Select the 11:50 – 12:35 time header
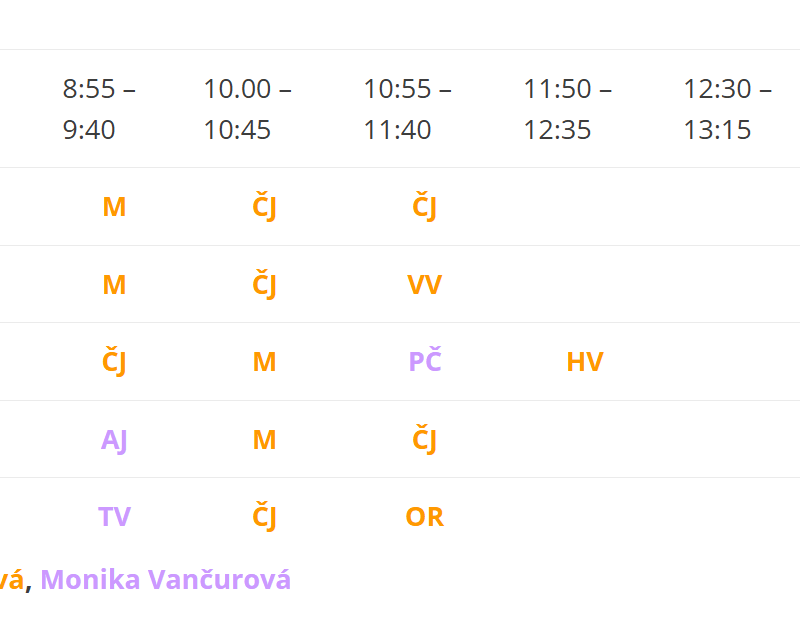 (x=567, y=109)
